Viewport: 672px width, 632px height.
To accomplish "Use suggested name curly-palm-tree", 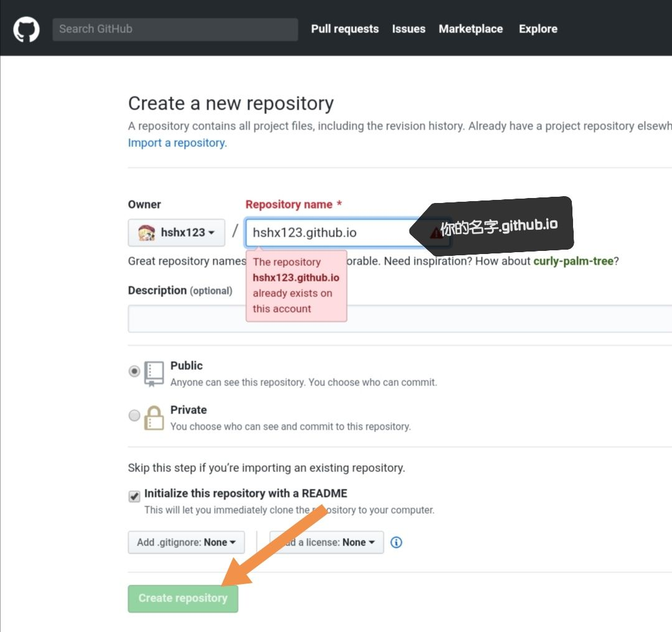I will tap(573, 261).
